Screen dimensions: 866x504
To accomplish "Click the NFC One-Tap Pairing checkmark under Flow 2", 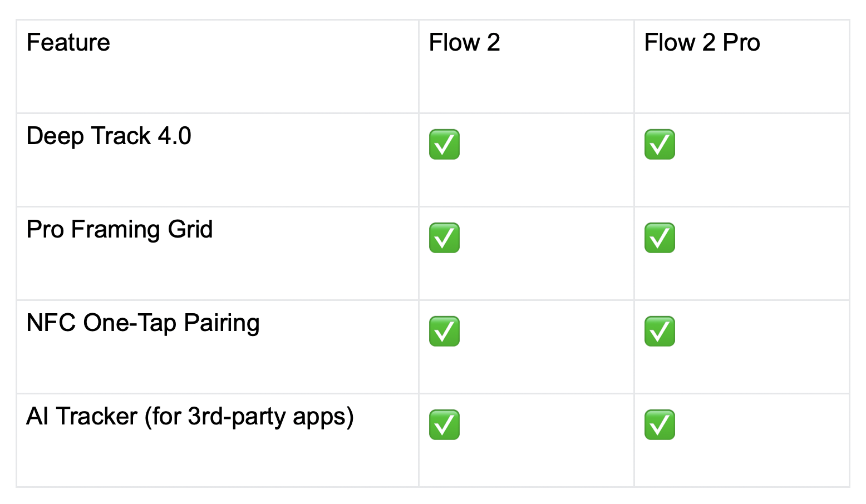I will (x=444, y=332).
